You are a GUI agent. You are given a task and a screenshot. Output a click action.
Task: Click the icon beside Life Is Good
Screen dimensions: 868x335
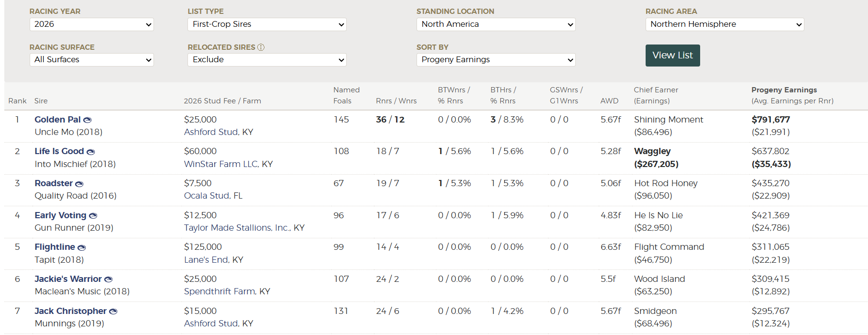point(90,152)
